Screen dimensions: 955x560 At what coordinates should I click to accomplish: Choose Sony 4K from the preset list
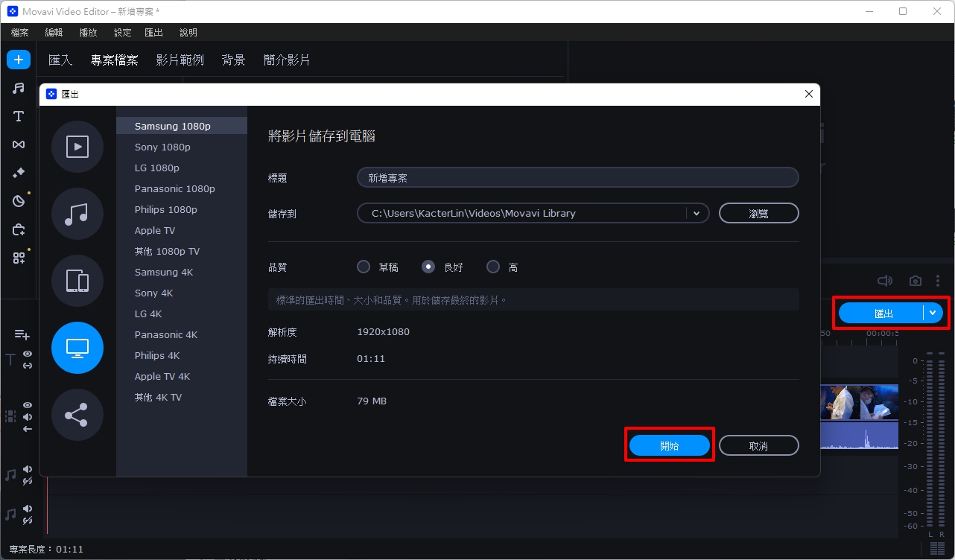coord(153,293)
